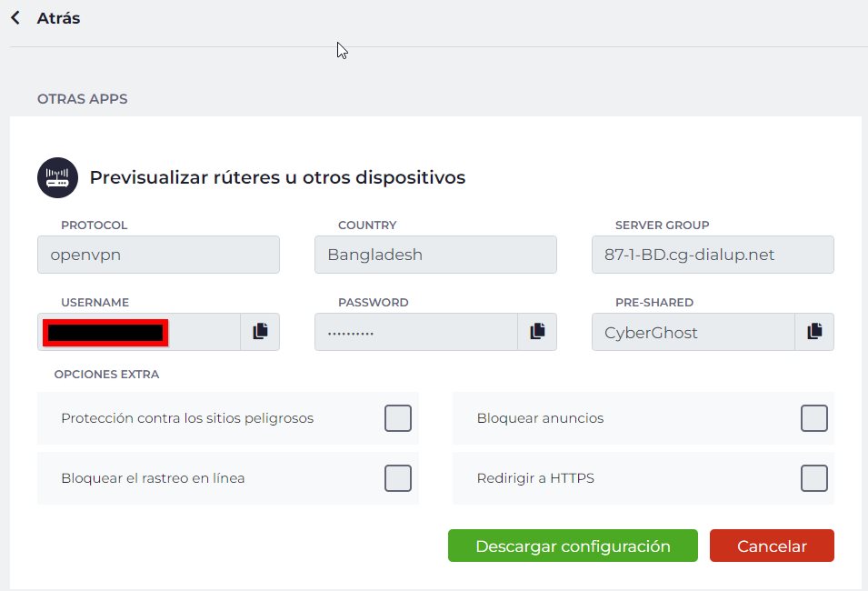The height and width of the screenshot is (591, 868).
Task: Go back via the Atrás label
Action: pos(58,18)
